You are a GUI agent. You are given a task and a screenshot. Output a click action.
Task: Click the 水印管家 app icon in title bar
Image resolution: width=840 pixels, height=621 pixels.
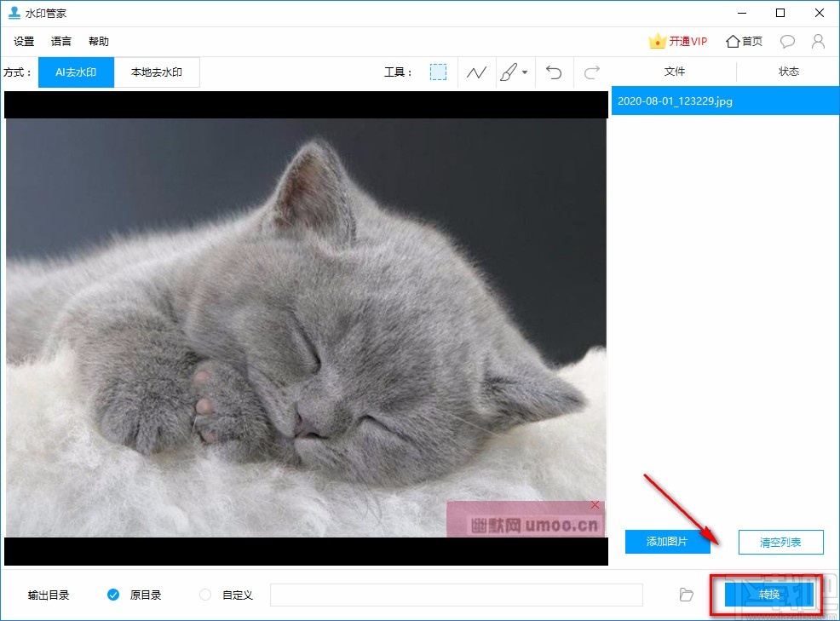click(x=14, y=12)
